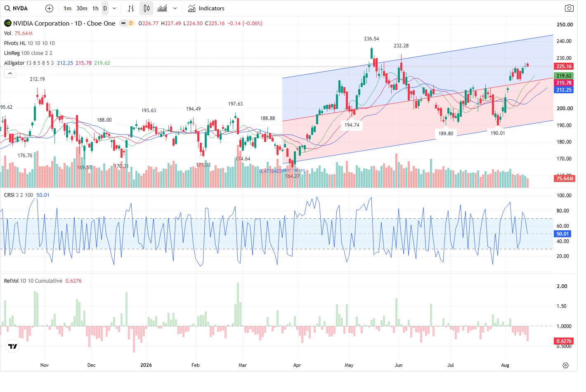The height and width of the screenshot is (392, 586).
Task: Select the Candles chart style icon
Action: pyautogui.click(x=146, y=8)
